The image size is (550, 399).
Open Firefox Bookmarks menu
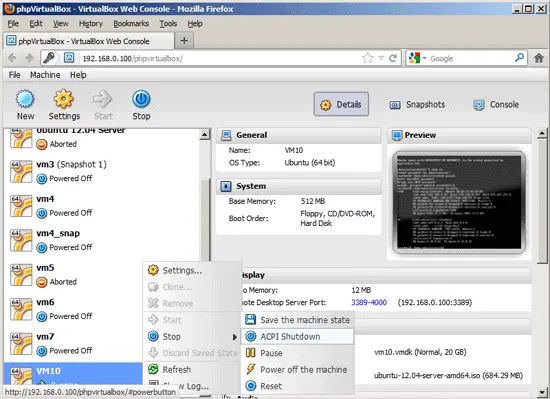pos(131,23)
